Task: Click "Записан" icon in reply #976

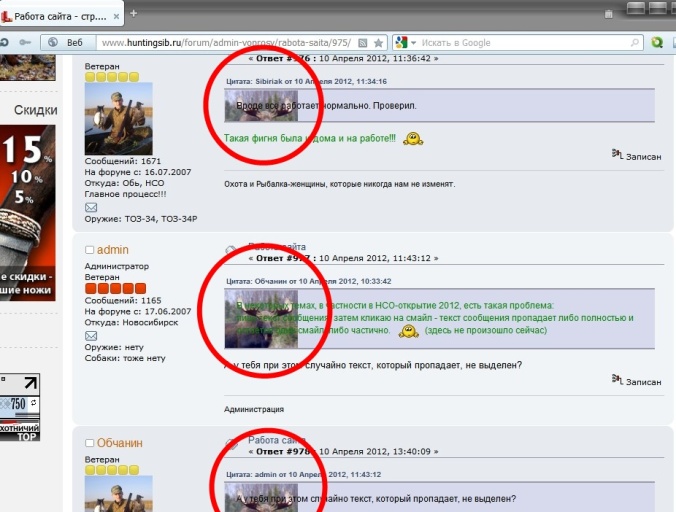Action: tap(617, 154)
